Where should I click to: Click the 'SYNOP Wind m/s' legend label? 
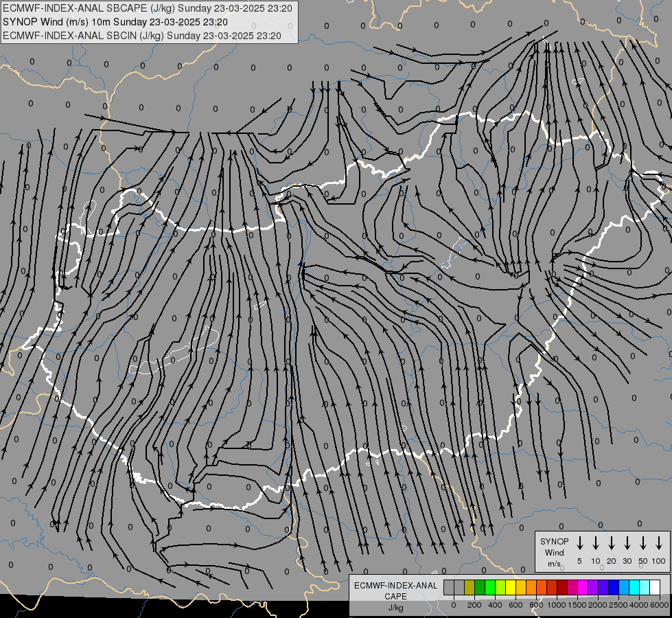[554, 552]
